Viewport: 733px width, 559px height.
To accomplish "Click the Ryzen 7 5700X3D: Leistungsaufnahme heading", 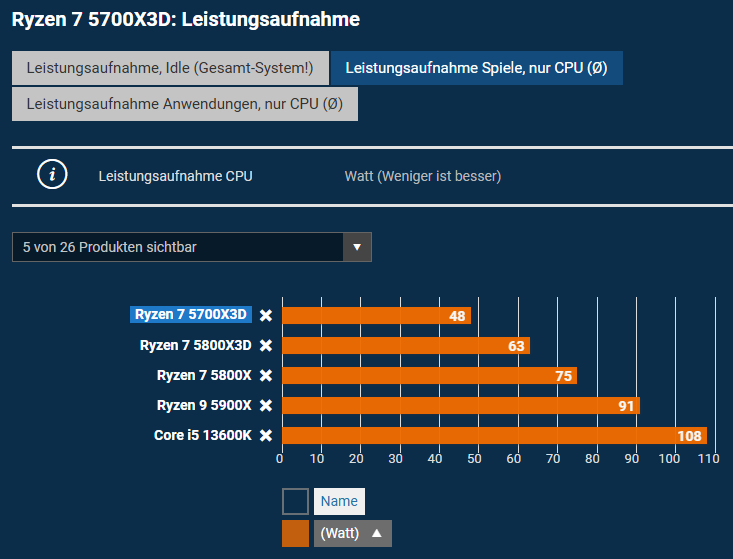I will [x=186, y=20].
